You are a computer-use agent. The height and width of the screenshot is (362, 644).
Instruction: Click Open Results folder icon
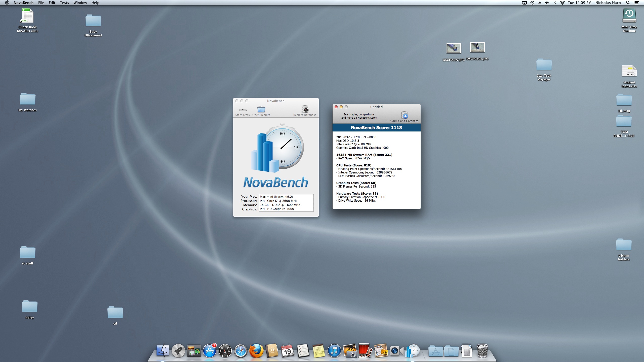pos(261,109)
